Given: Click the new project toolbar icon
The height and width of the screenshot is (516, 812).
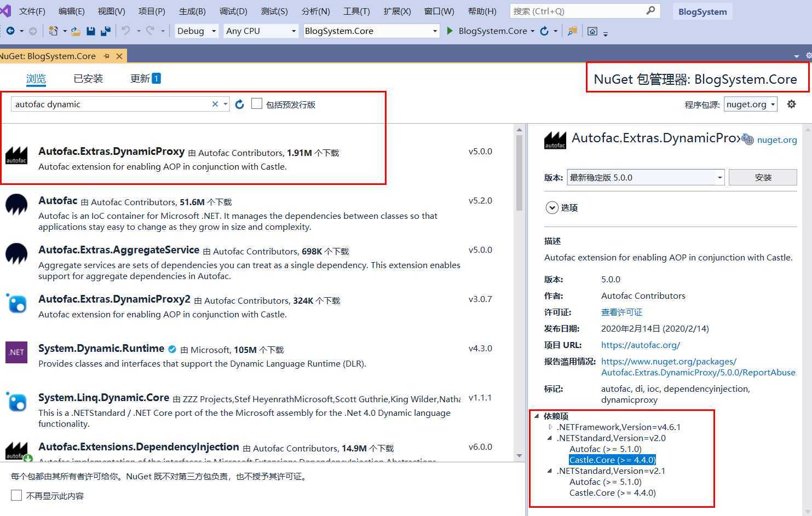Looking at the screenshot, I should click(53, 31).
